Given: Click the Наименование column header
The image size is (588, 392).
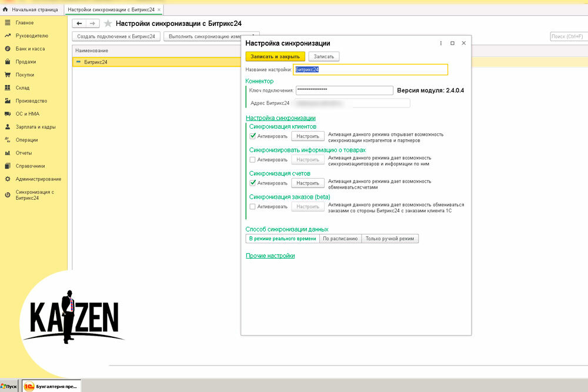Looking at the screenshot, I should tap(92, 51).
